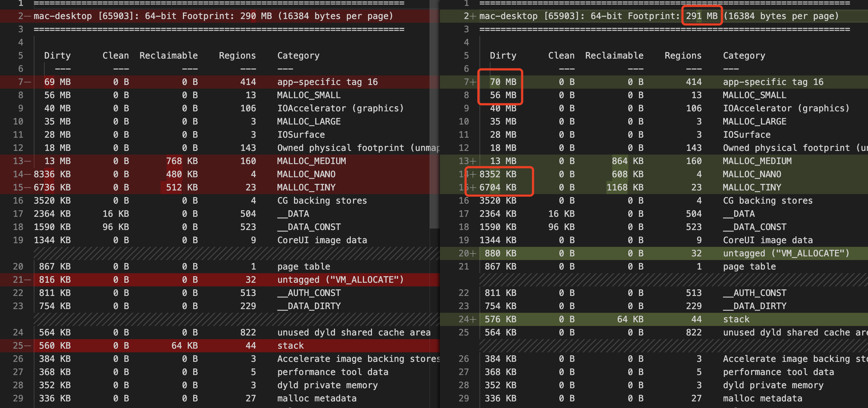This screenshot has height=408, width=868.
Task: Click the 70 MB dirty value on right
Action: (x=503, y=82)
